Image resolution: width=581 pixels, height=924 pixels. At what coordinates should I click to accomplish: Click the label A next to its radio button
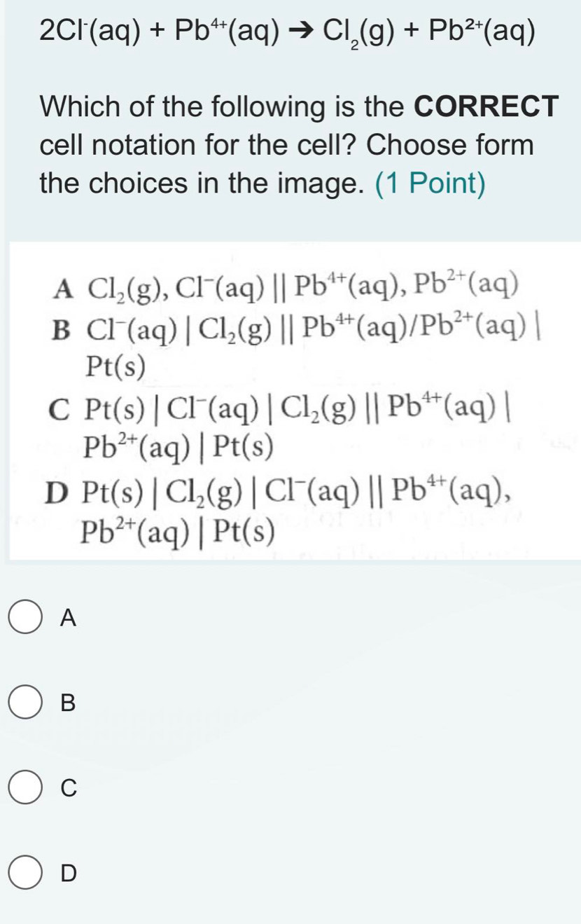68,617
